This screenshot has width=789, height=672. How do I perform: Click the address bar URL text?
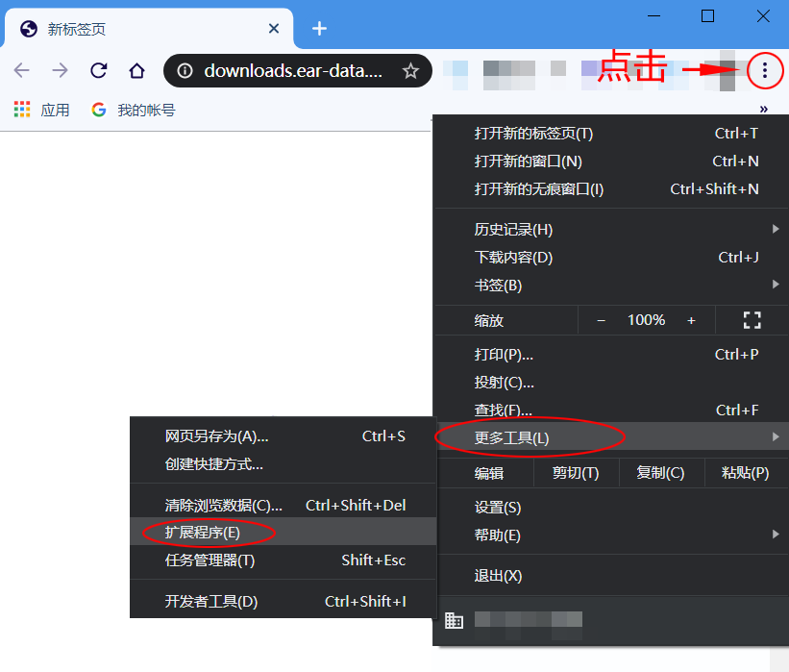293,71
